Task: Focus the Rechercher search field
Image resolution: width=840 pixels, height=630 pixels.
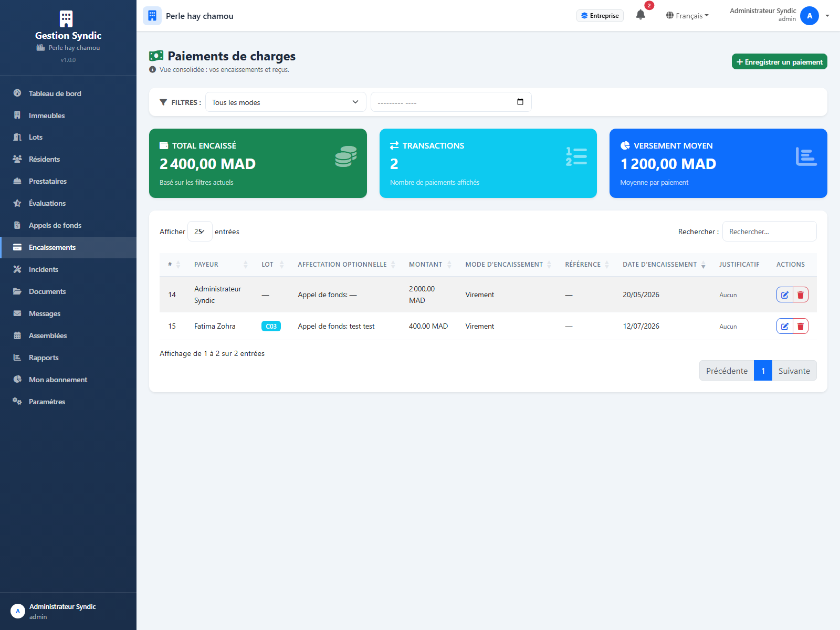Action: click(x=769, y=232)
